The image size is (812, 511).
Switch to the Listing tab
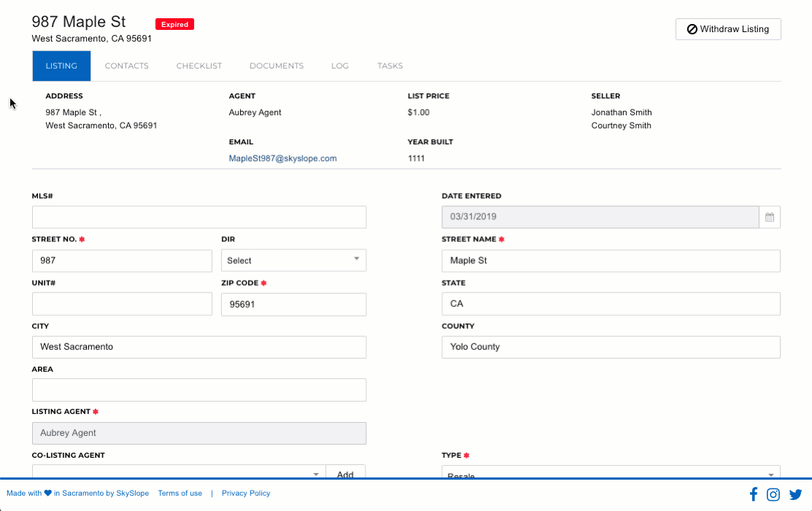pos(61,66)
